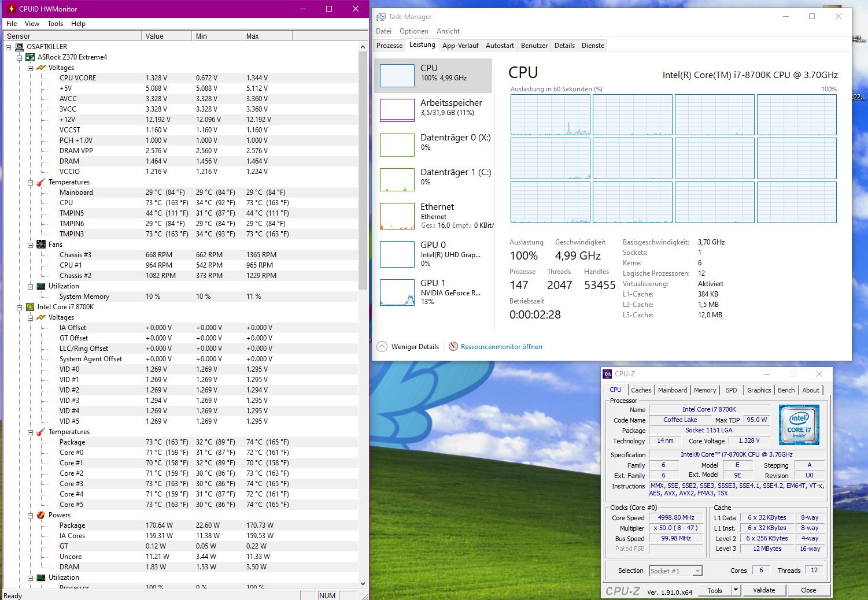Image resolution: width=868 pixels, height=600 pixels.
Task: Open the Optionen menu in Task-Manager
Action: pos(414,31)
